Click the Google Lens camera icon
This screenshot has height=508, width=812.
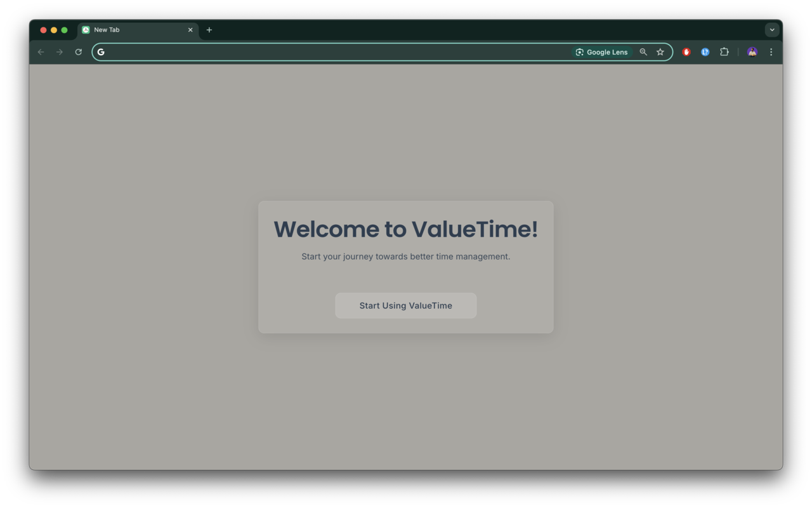pyautogui.click(x=579, y=52)
